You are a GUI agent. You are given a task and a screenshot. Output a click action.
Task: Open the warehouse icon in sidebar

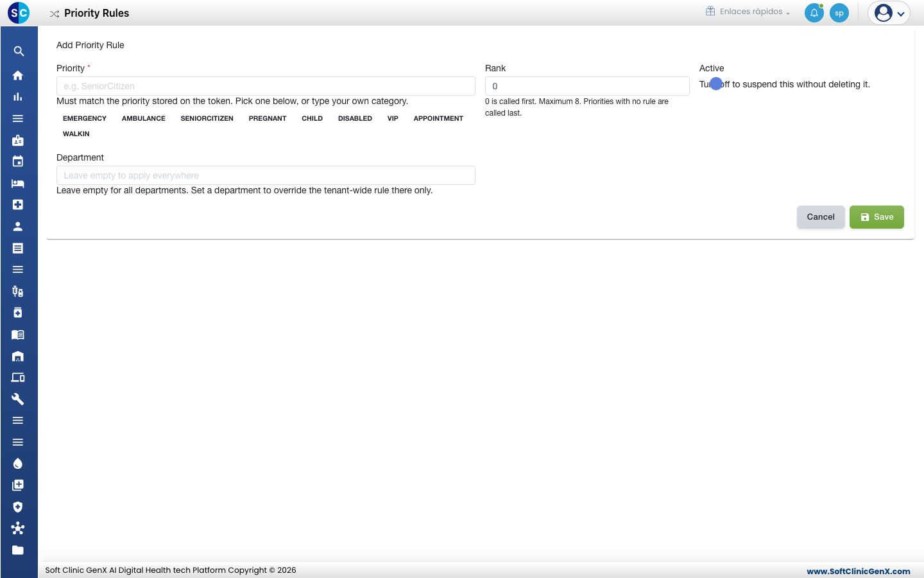point(18,356)
